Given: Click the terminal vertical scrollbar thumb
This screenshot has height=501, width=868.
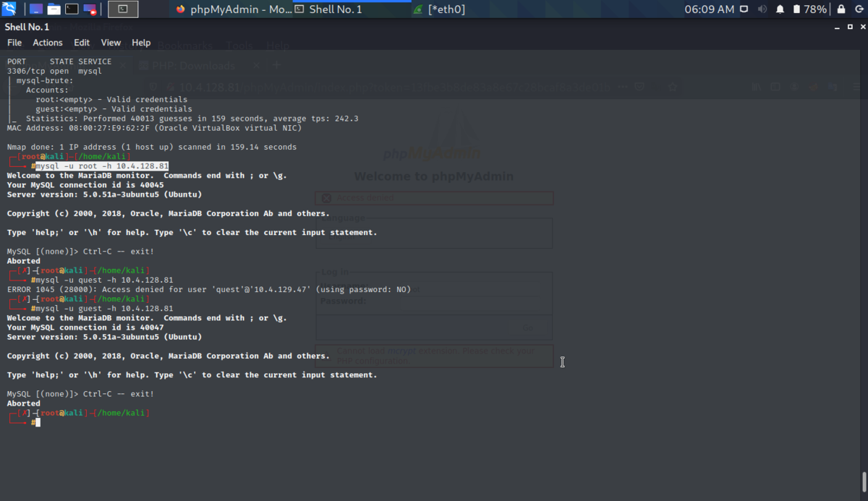Looking at the screenshot, I should [x=864, y=482].
